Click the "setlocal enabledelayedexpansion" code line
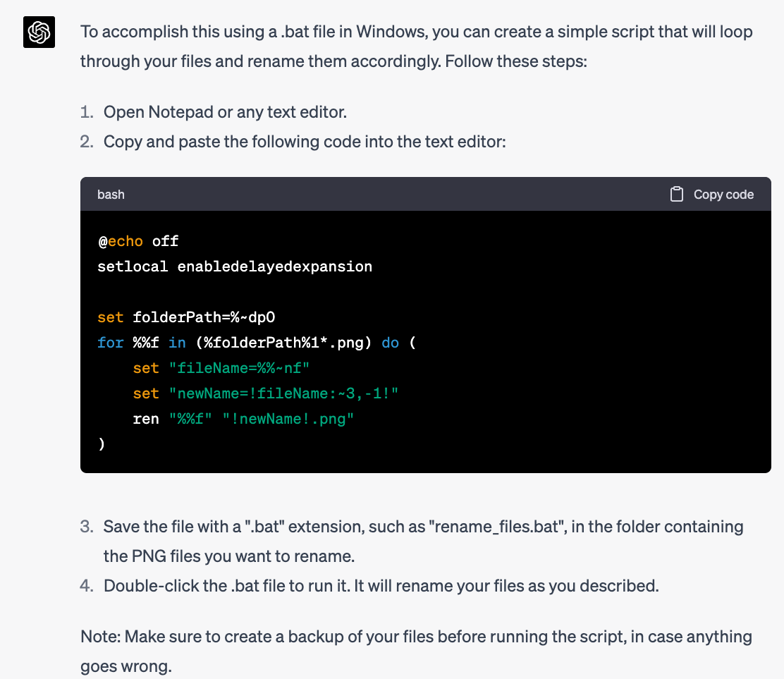 coord(235,267)
